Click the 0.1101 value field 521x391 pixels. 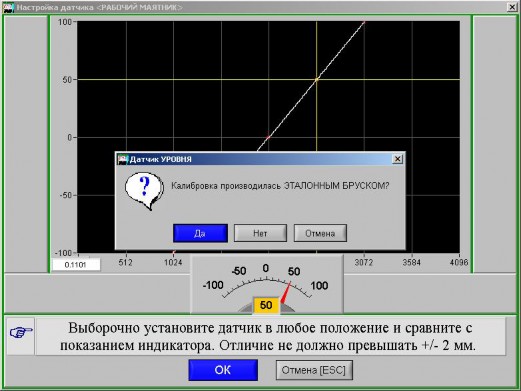(x=76, y=265)
